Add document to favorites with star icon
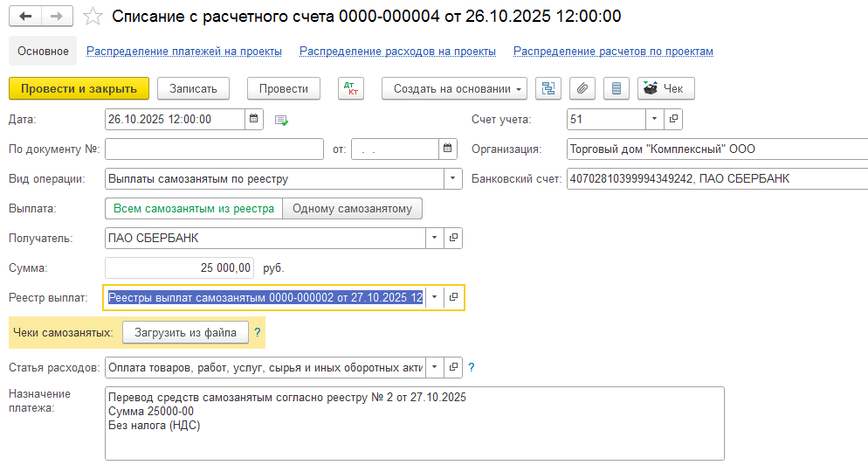The width and height of the screenshot is (868, 465). pyautogui.click(x=93, y=17)
